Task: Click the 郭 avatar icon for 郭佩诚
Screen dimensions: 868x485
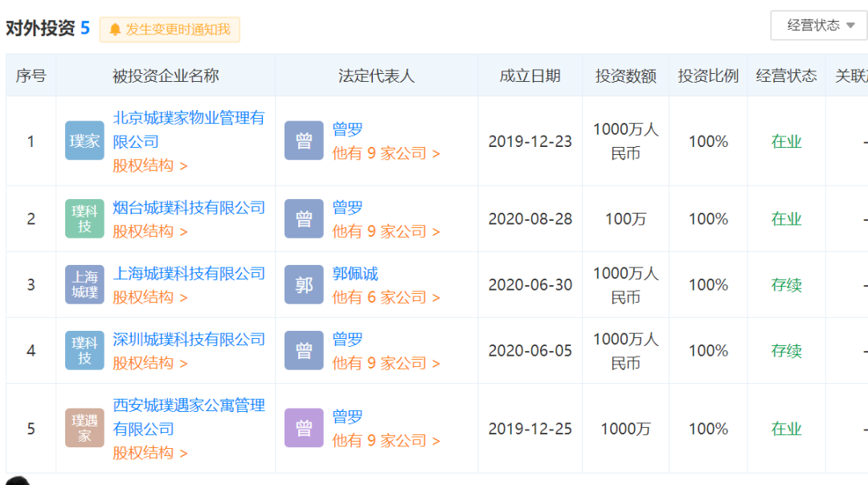Action: pos(304,284)
